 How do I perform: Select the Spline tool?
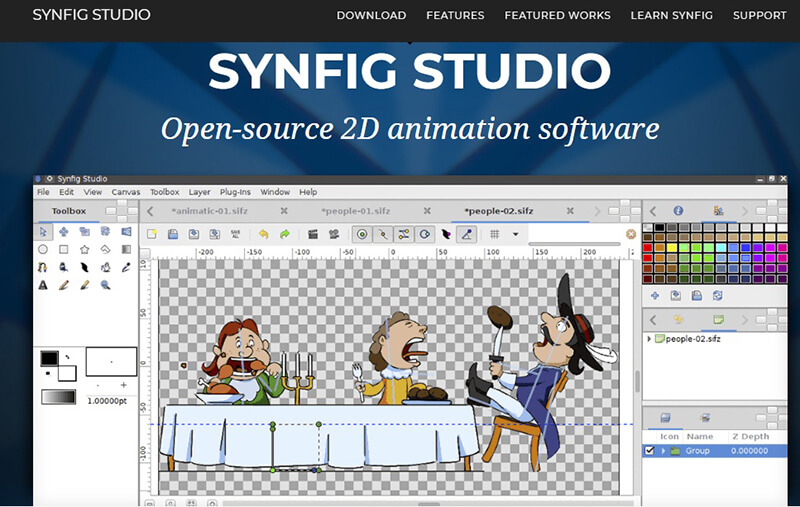click(43, 267)
